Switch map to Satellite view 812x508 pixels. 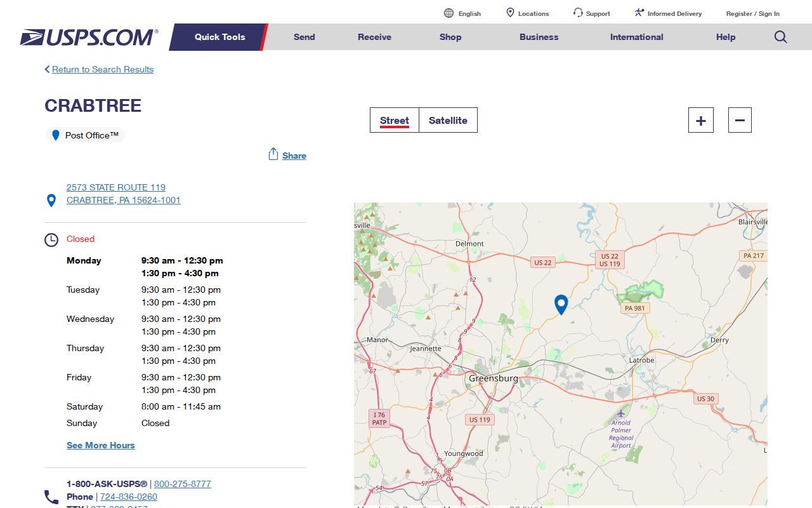coord(448,120)
